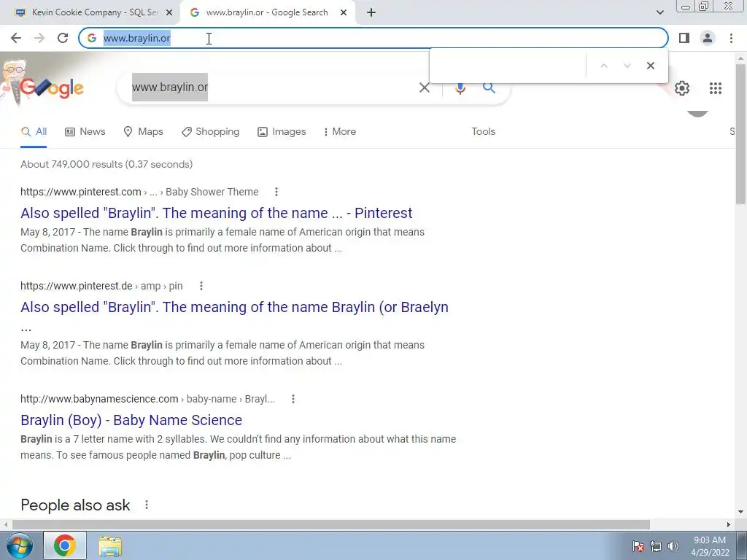Open Braylin (Boy) - Baby Name Science
Image resolution: width=747 pixels, height=560 pixels.
point(131,420)
